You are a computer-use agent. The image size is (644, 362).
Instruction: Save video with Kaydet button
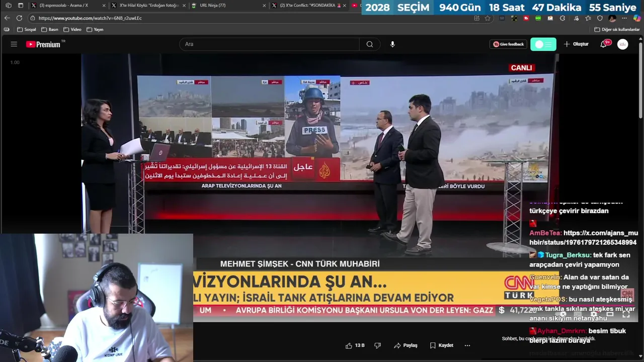442,345
